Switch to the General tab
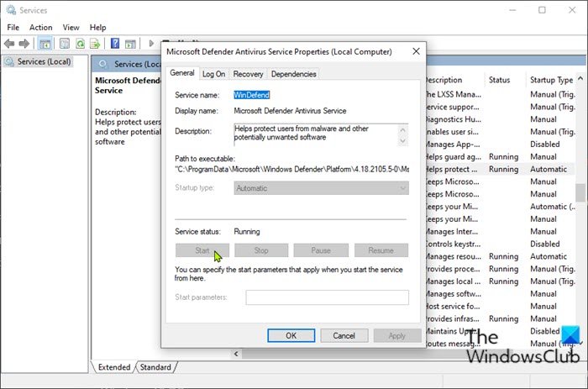Viewport: 588px width, 389px height. 182,73
